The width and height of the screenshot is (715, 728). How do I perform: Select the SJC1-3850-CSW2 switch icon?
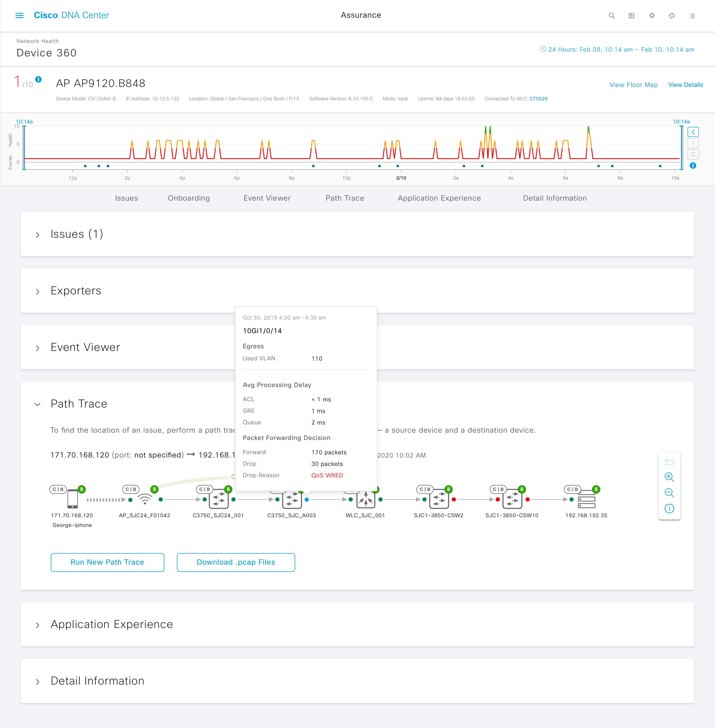pyautogui.click(x=439, y=499)
